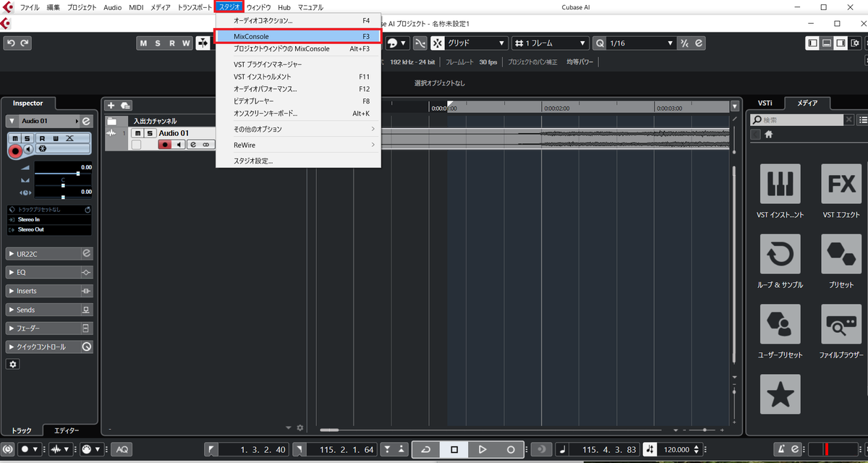Click the 120.000 tempo field
The width and height of the screenshot is (868, 463).
[676, 449]
